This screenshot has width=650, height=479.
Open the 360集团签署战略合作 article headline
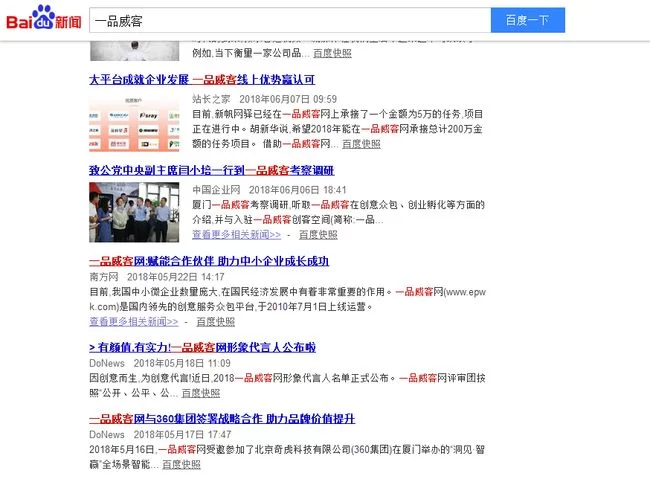pyautogui.click(x=221, y=418)
